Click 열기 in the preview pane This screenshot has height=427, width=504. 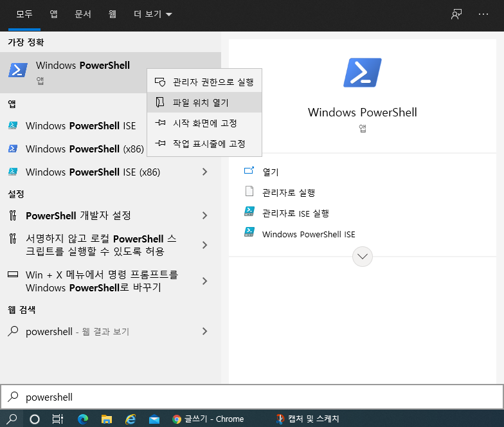pos(271,172)
